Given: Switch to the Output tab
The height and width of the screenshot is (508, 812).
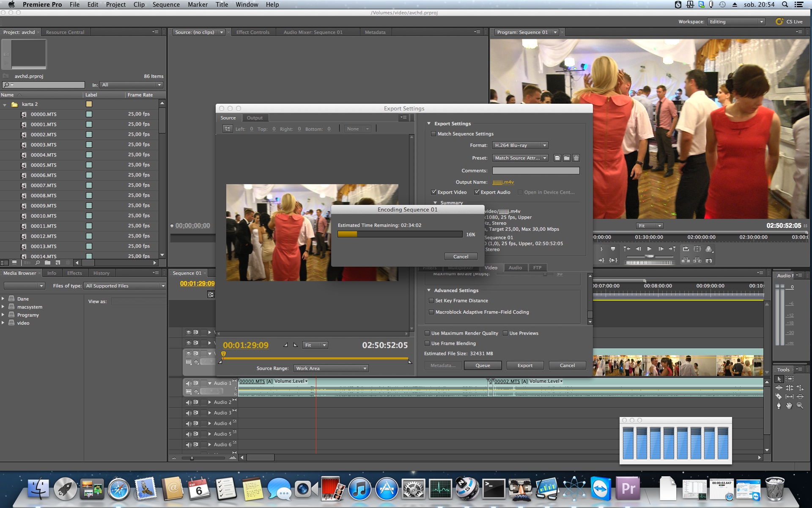Looking at the screenshot, I should coord(255,118).
